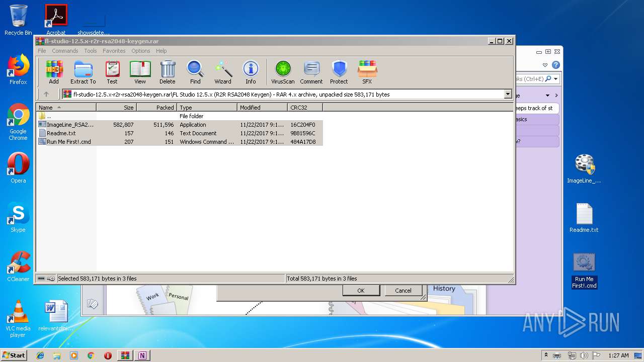Screen dimensions: 644x362
Task: Open the OneNote search scope dropdown arrow
Action: pos(556,79)
